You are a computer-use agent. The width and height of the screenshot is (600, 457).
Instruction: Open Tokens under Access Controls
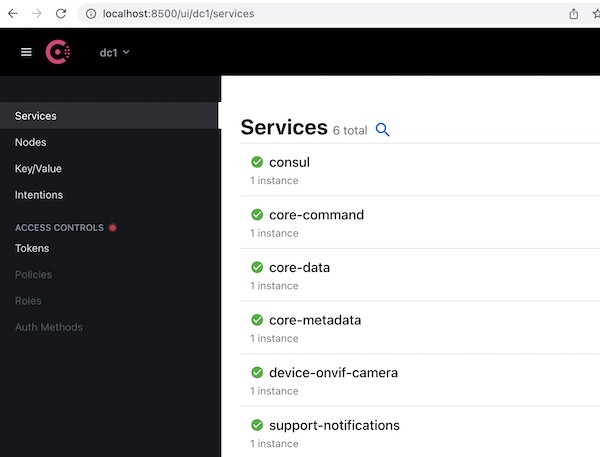pyautogui.click(x=32, y=248)
